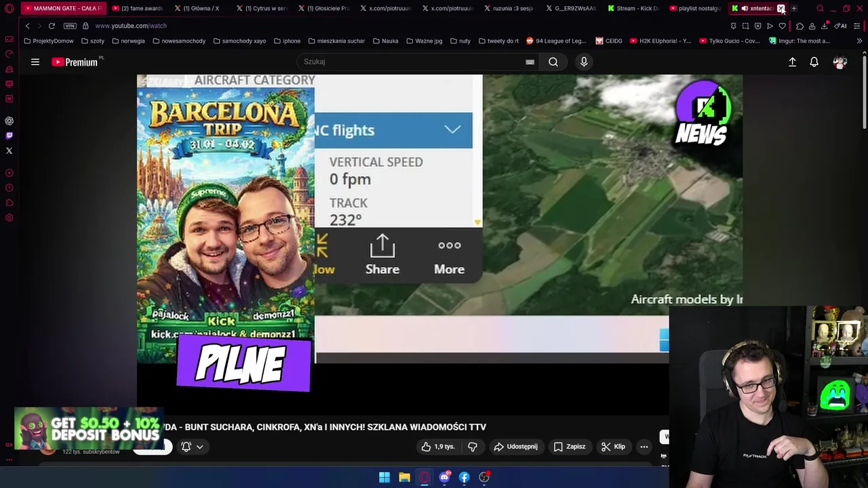Go back to previous page
The width and height of the screenshot is (868, 488).
pos(27,26)
